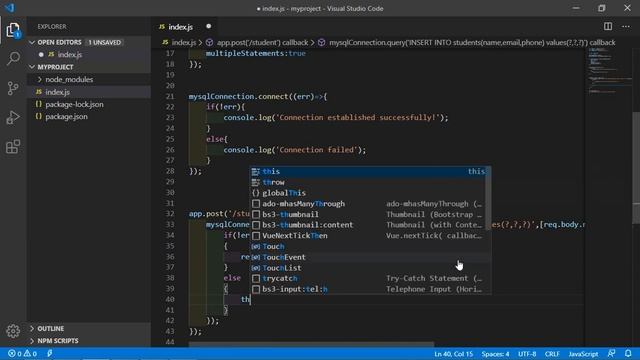Open the editor More Actions ellipsis
Viewport: 640px width, 360px height.
(626, 27)
